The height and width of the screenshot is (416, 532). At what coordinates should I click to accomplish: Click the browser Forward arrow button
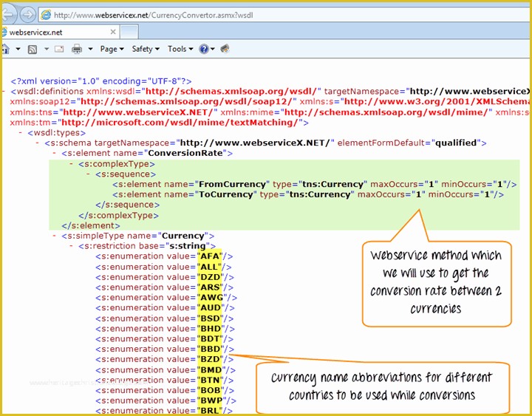(28, 15)
